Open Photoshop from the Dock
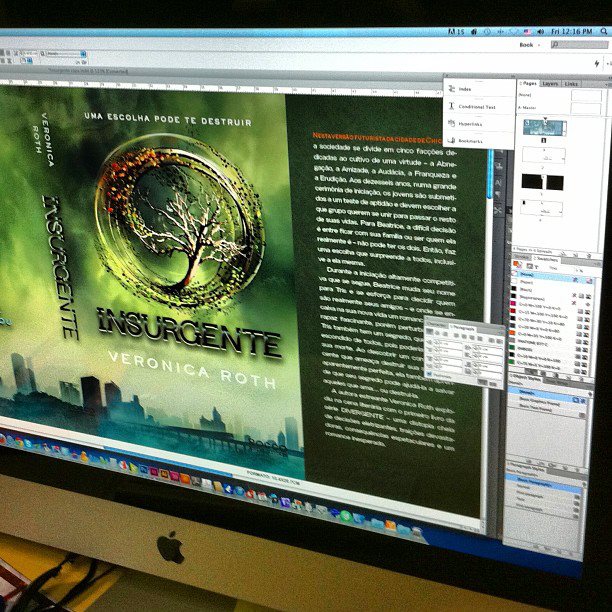612x612 pixels. (x=144, y=470)
